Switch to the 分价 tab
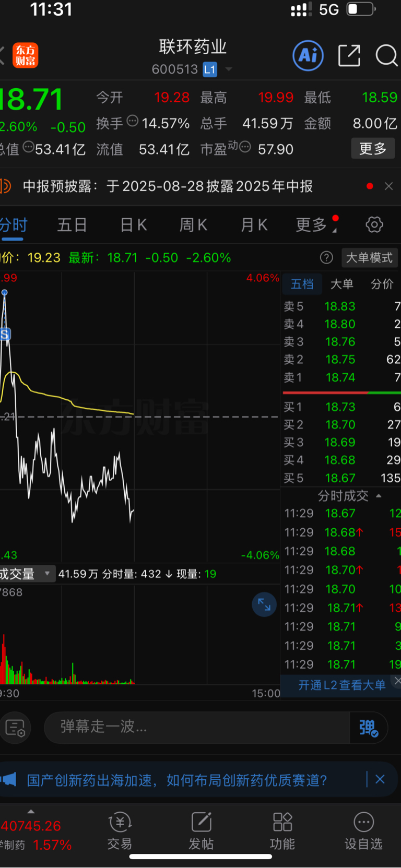Screen dimensions: 401x868 (382, 284)
